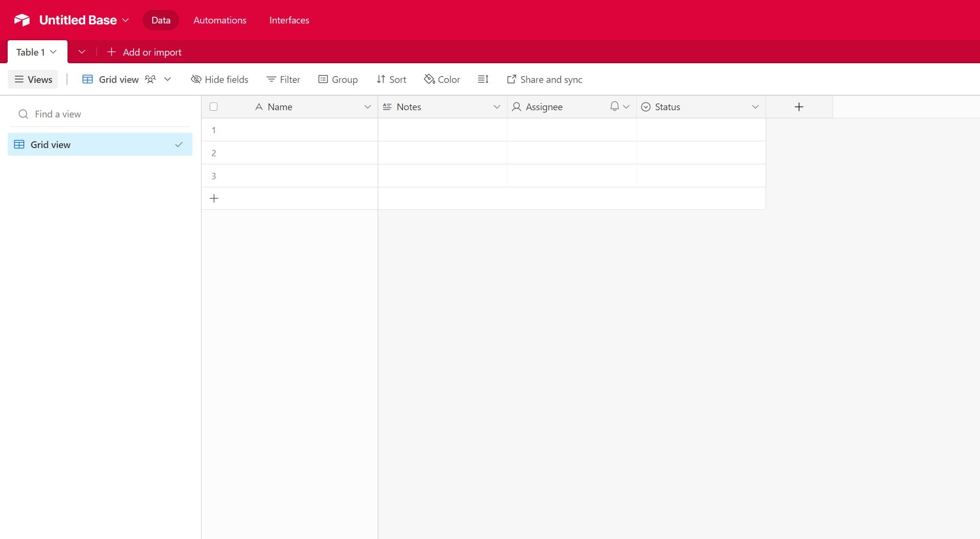Click Add or import
Screen dimensions: 980x539
pos(144,52)
